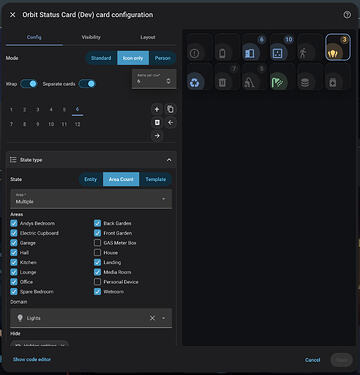Image resolution: width=360 pixels, height=375 pixels.
Task: Uncheck Andys Bedroom area
Action: pos(14,223)
